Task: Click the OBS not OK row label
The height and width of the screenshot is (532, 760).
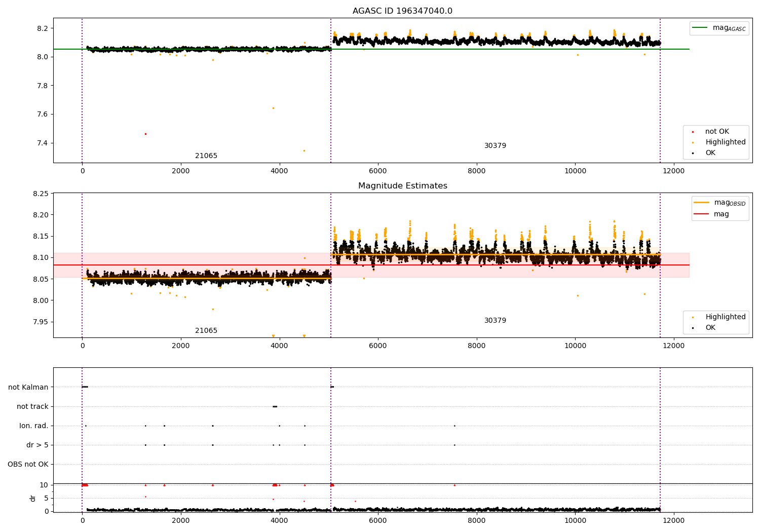Action: click(28, 464)
